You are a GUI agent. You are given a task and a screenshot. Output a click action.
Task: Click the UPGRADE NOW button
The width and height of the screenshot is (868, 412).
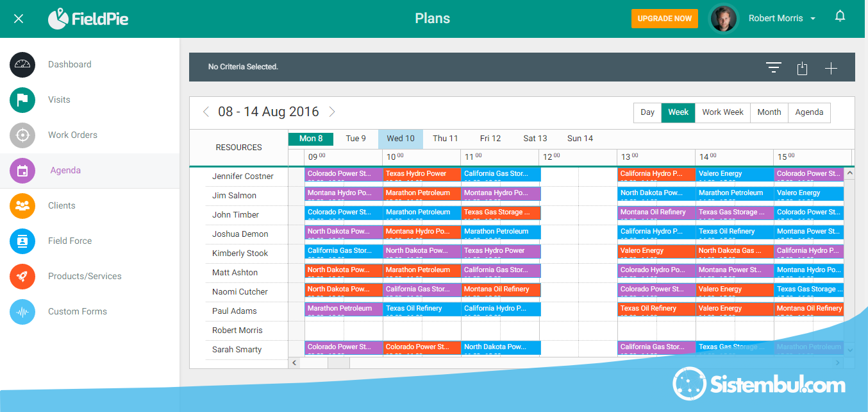click(665, 19)
